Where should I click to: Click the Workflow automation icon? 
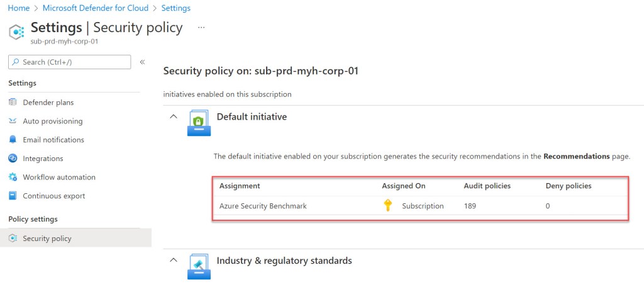pyautogui.click(x=13, y=177)
